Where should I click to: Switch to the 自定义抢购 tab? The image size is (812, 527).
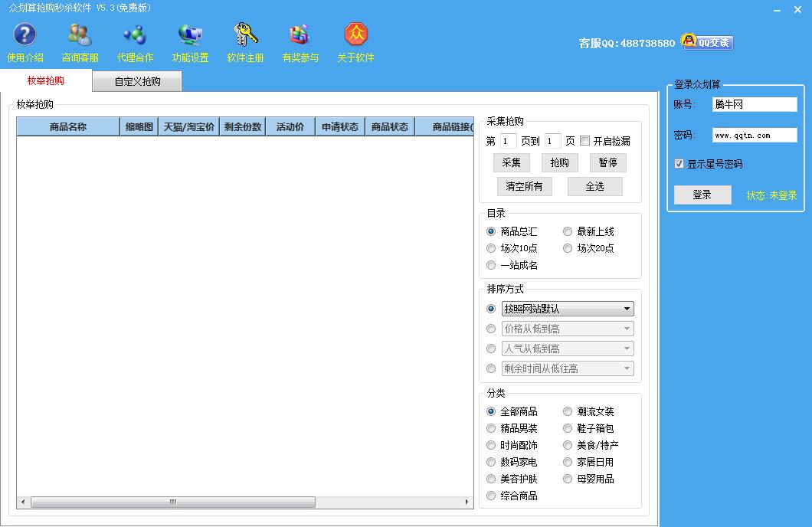(137, 81)
